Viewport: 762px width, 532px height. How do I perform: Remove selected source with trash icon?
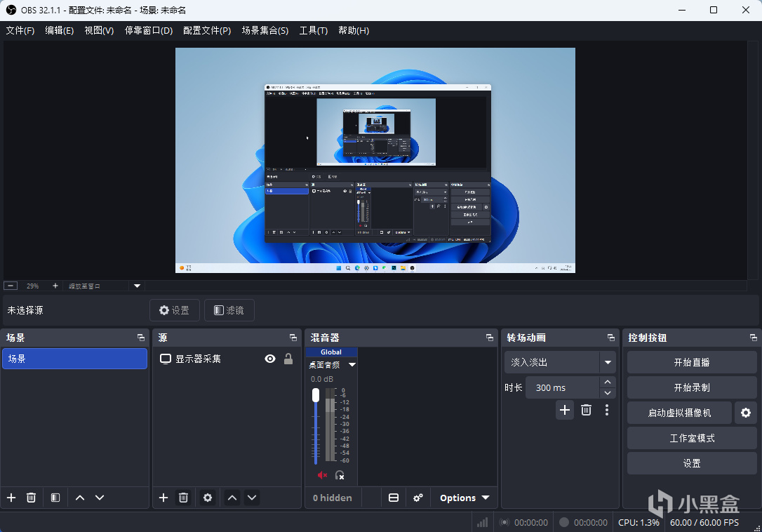183,498
